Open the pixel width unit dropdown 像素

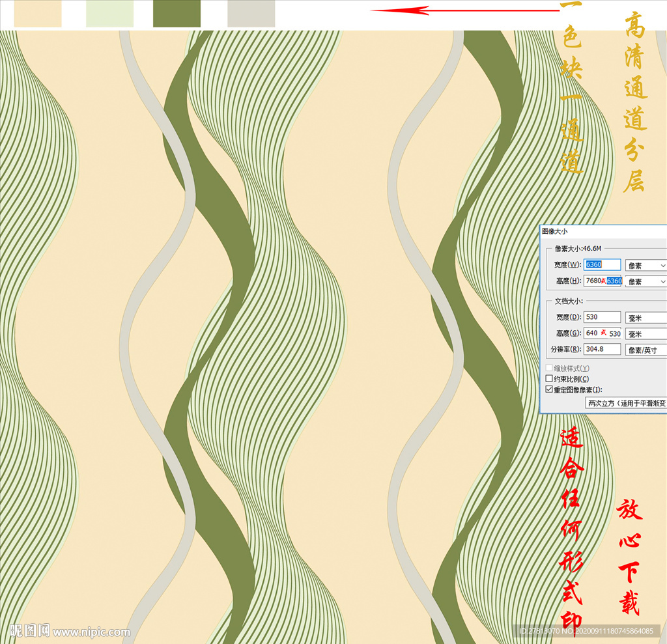[646, 266]
